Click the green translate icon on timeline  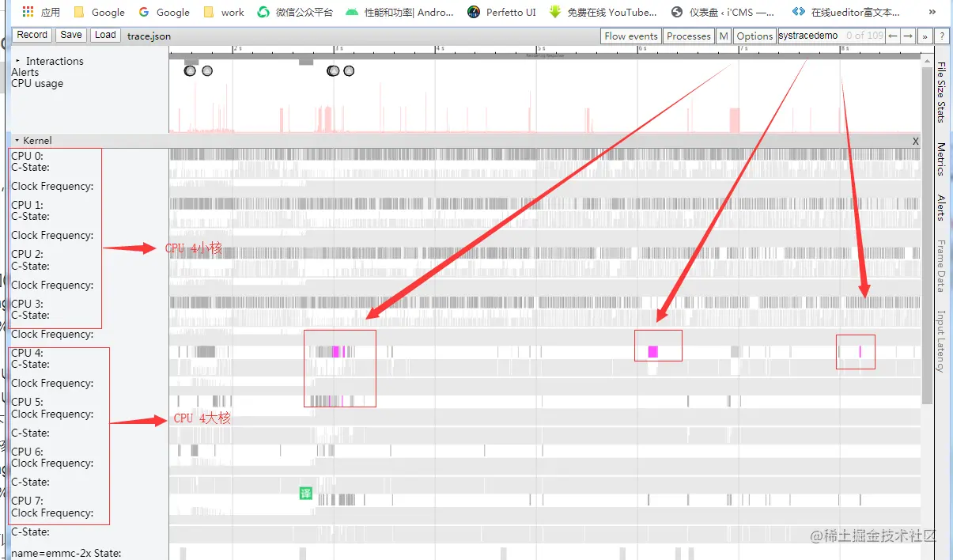[x=306, y=494]
